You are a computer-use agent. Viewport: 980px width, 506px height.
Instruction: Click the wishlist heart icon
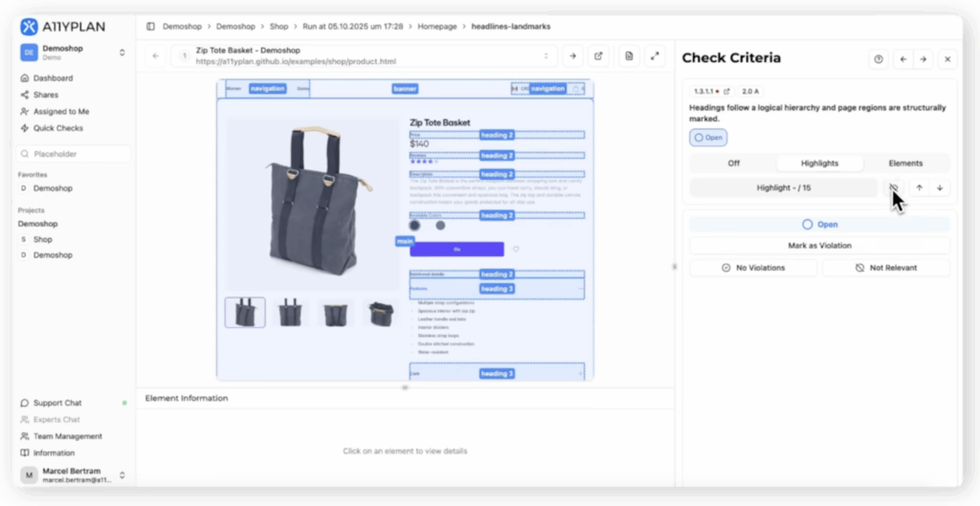point(516,250)
